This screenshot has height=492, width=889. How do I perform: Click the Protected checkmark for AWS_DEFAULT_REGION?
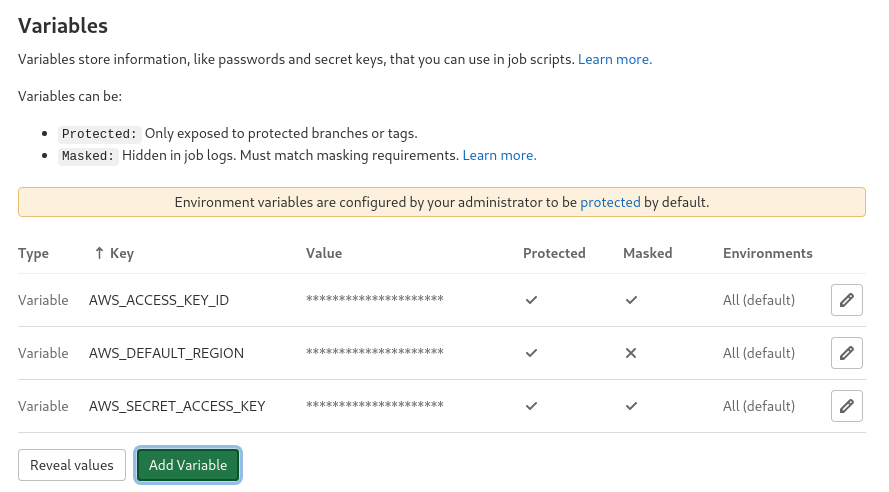click(x=531, y=353)
